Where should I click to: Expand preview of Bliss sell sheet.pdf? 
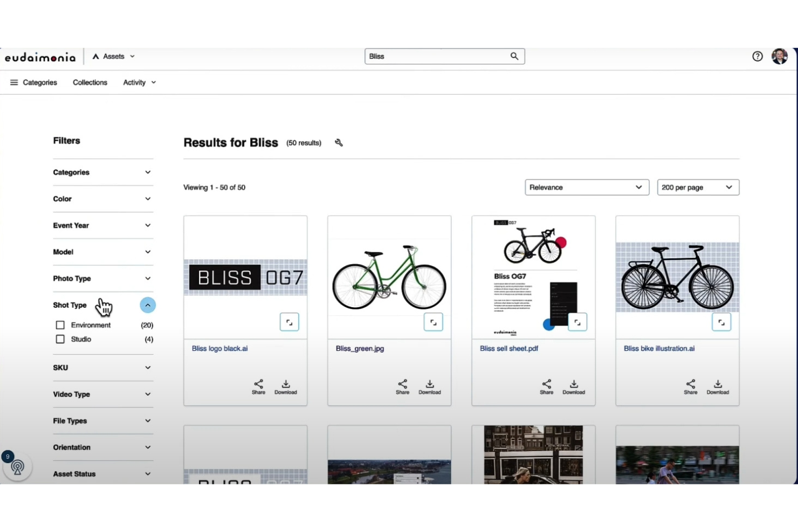[577, 322]
